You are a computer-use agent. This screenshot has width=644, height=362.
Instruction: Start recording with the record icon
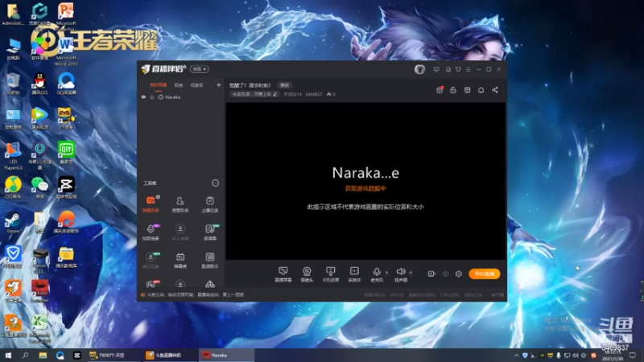click(x=431, y=274)
